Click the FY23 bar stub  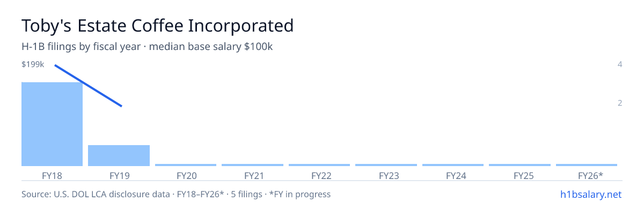click(386, 165)
